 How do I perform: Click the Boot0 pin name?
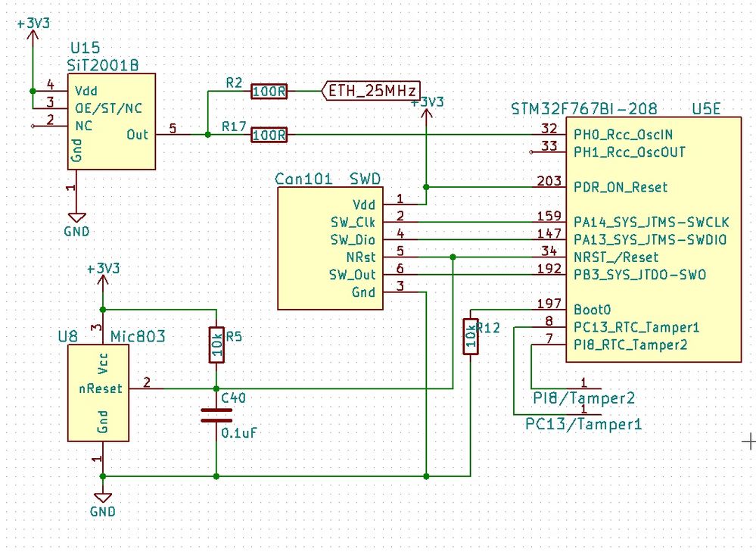tap(592, 309)
